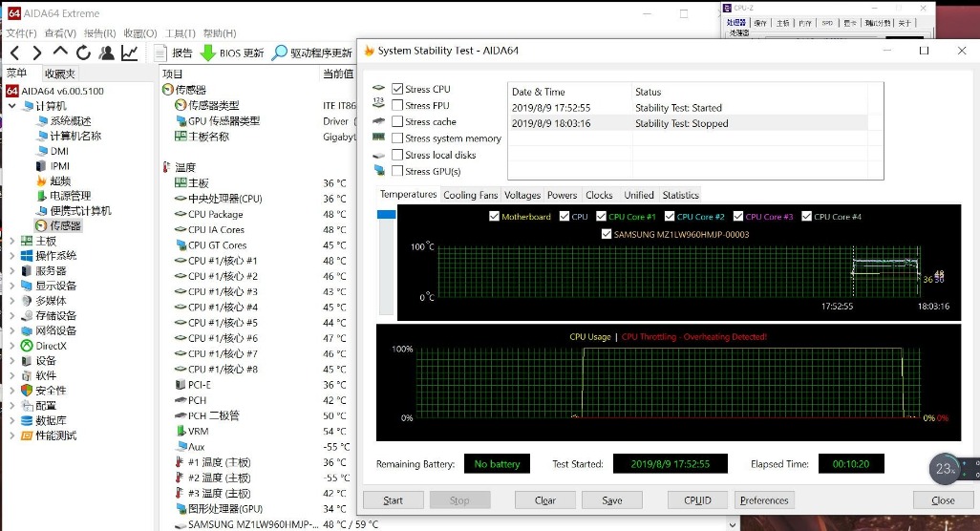Expand the 多媒体 tree node
The width and height of the screenshot is (980, 531).
(11, 301)
